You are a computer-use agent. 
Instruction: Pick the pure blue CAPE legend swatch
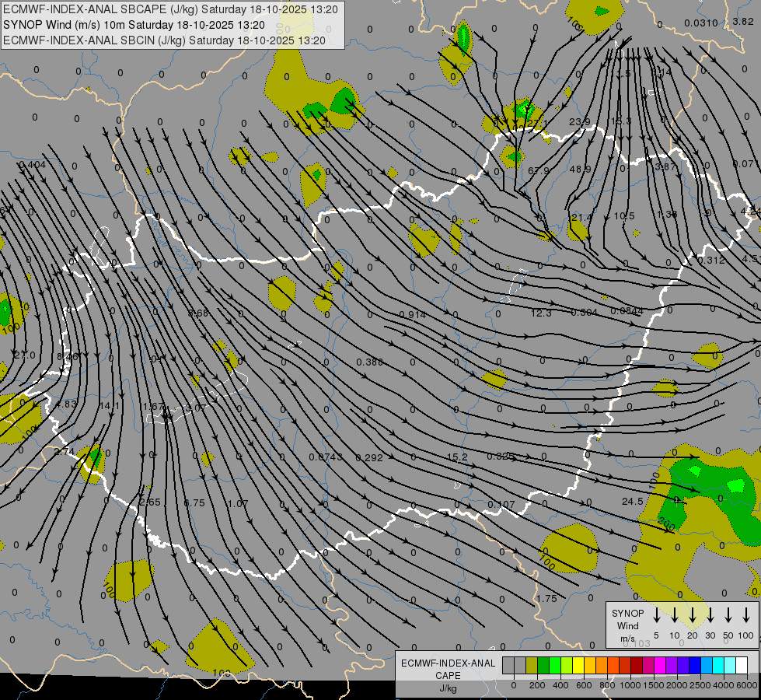[694, 665]
